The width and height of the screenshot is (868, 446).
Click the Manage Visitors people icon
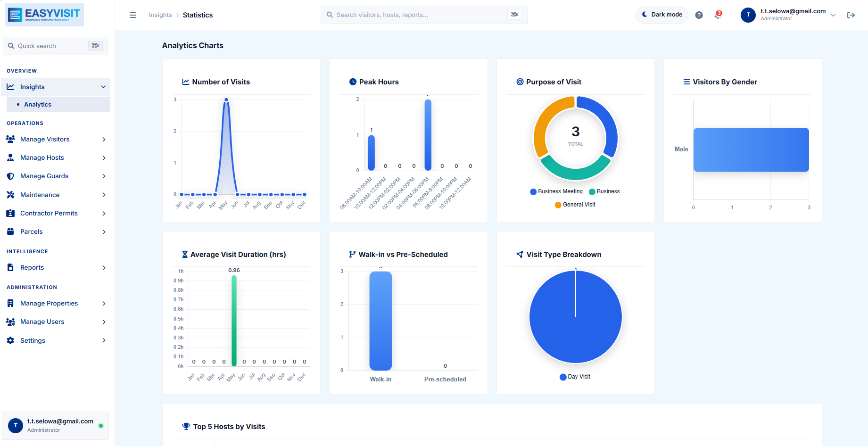click(x=10, y=139)
